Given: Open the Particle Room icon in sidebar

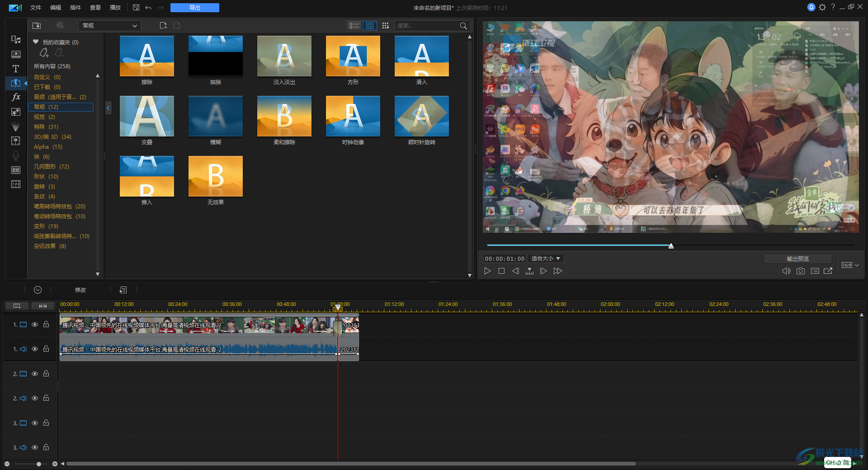Looking at the screenshot, I should pyautogui.click(x=16, y=127).
